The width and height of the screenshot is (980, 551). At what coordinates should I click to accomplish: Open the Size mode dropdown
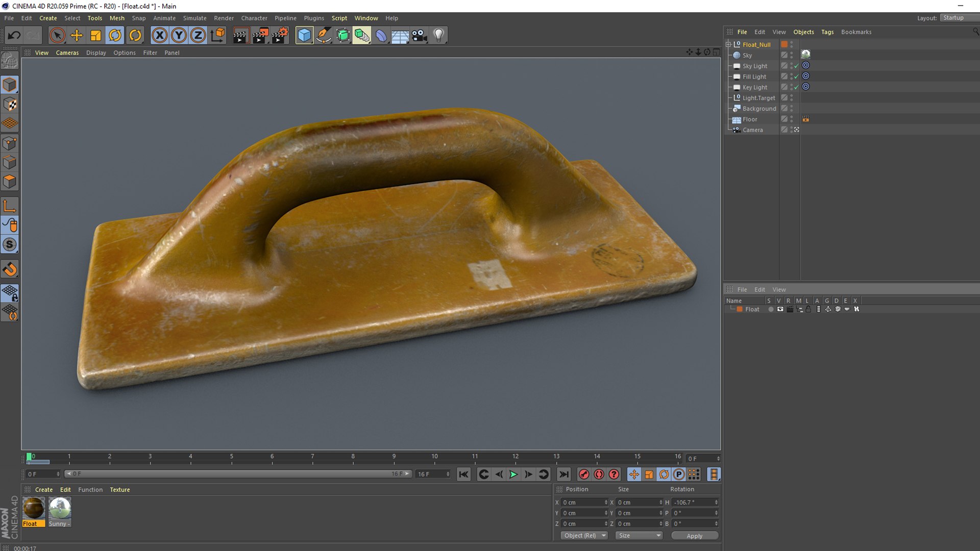639,535
